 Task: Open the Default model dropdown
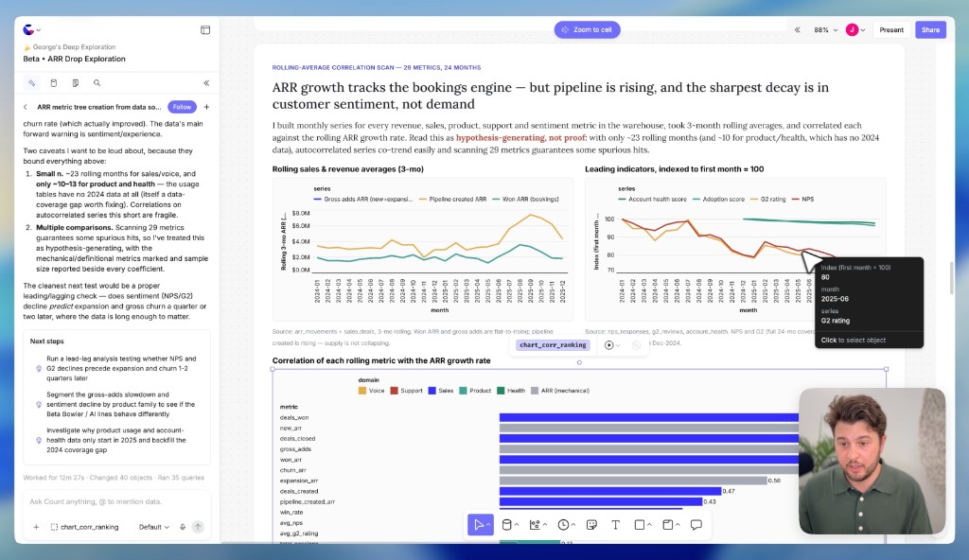[x=154, y=527]
